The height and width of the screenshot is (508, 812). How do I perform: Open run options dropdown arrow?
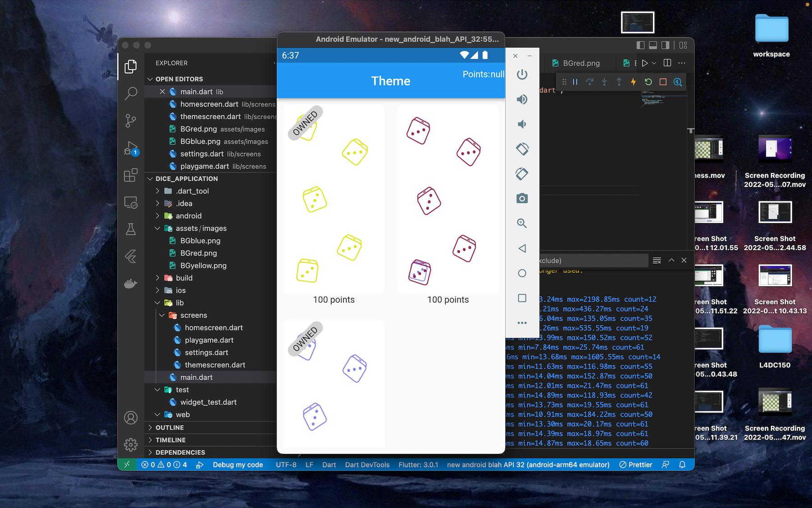[x=654, y=63]
